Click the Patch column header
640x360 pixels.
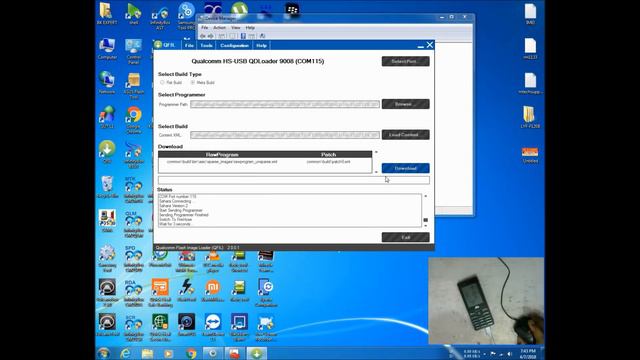click(x=329, y=154)
